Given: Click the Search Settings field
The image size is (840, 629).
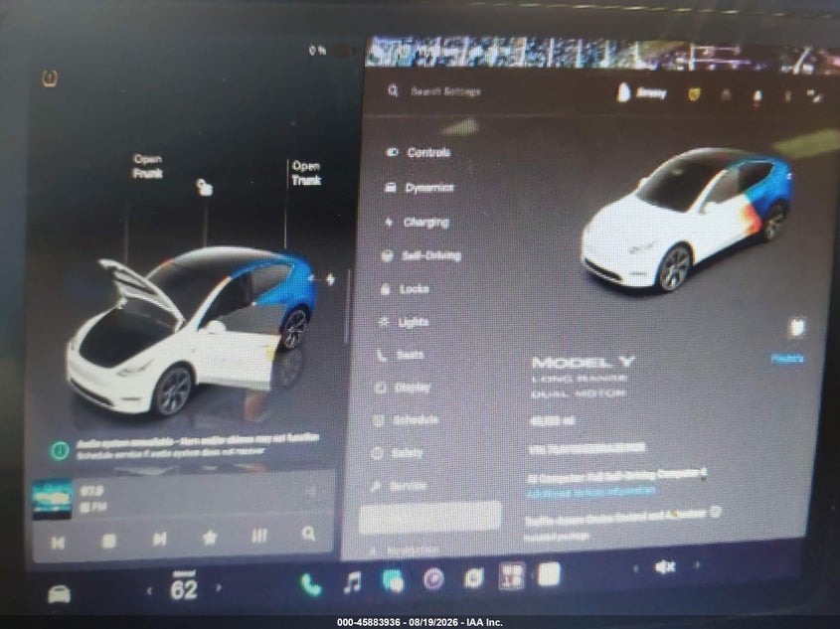Looking at the screenshot, I should pyautogui.click(x=445, y=91).
